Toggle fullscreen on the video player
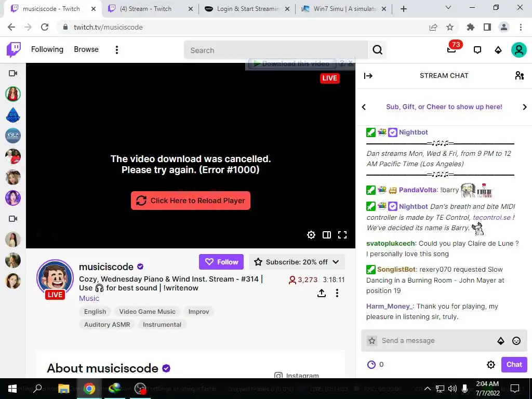532x399 pixels. point(342,235)
